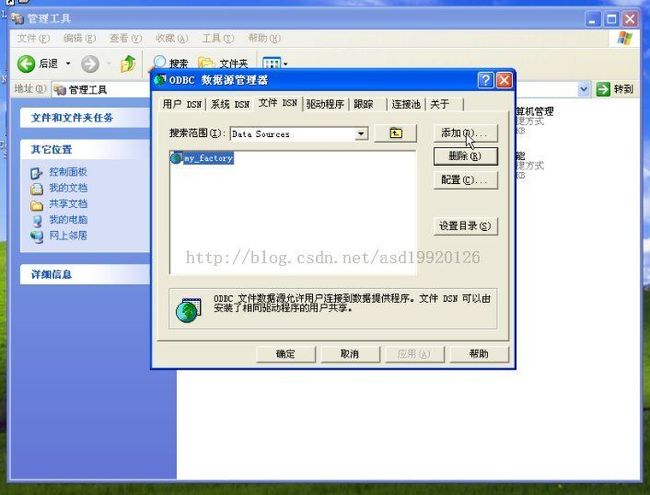Screen dimensions: 650x495
Task: Switch to the 系统 DSN tab
Action: click(x=230, y=104)
